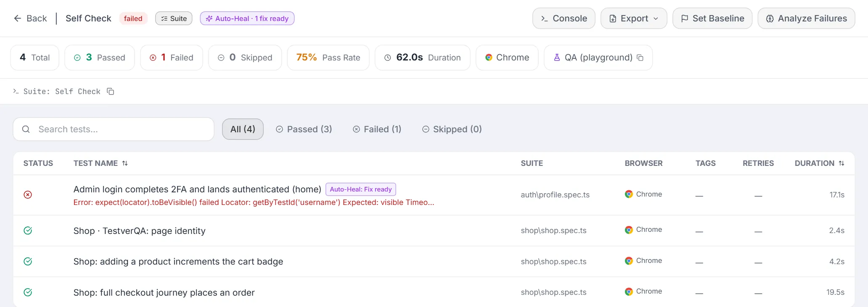Viewport: 868px width, 307px height.
Task: Open the Export dropdown
Action: pyautogui.click(x=633, y=18)
